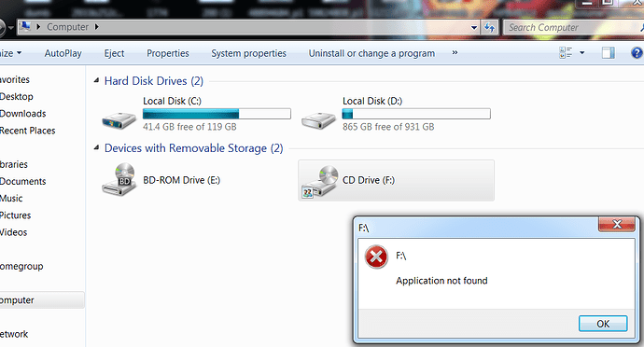Close the F:\ error dialog

617,224
